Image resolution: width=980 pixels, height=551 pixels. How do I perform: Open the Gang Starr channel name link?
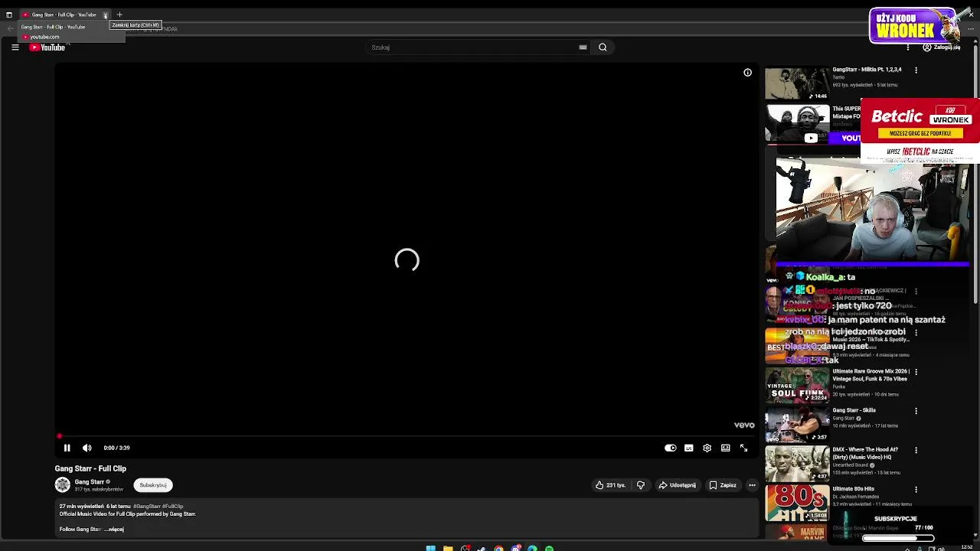[x=89, y=481]
